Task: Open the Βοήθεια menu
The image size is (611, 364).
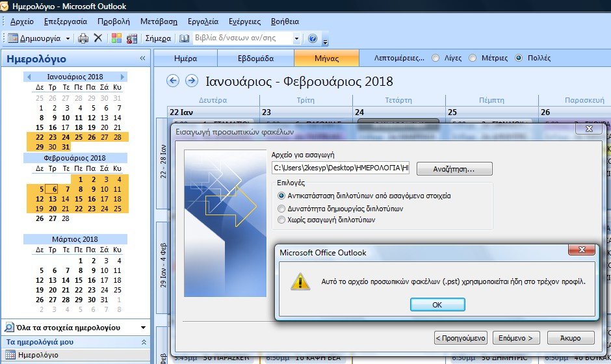Action: pos(285,21)
